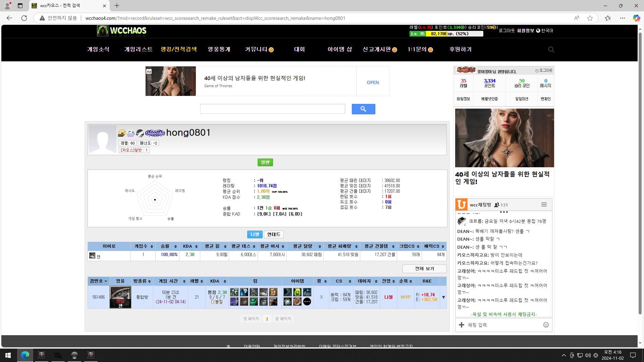Sort match list by 게임 시간

click(x=170, y=281)
